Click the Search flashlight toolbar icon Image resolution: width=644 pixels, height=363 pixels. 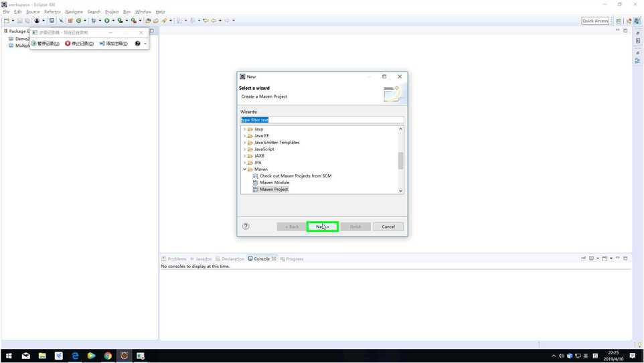coord(164,21)
